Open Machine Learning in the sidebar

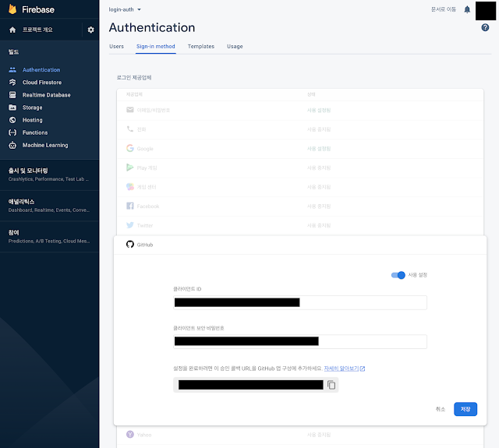click(x=45, y=145)
